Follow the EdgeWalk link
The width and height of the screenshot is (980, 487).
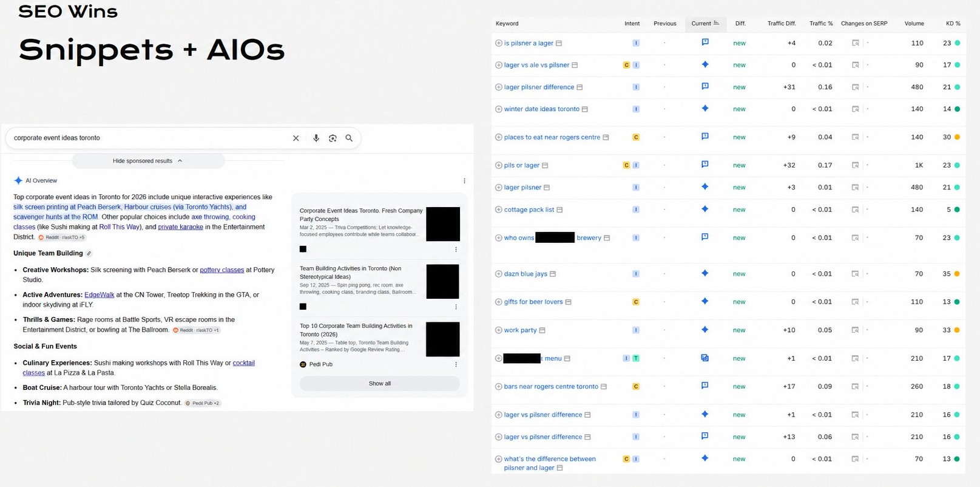click(99, 295)
